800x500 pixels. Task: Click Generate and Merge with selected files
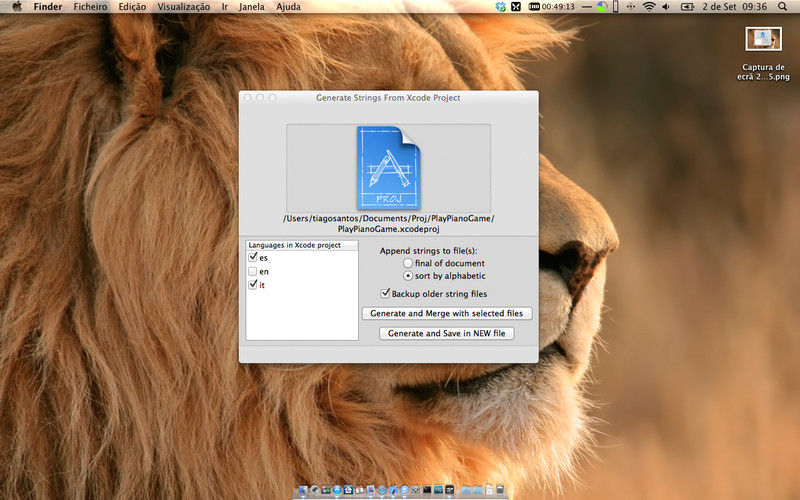447,313
